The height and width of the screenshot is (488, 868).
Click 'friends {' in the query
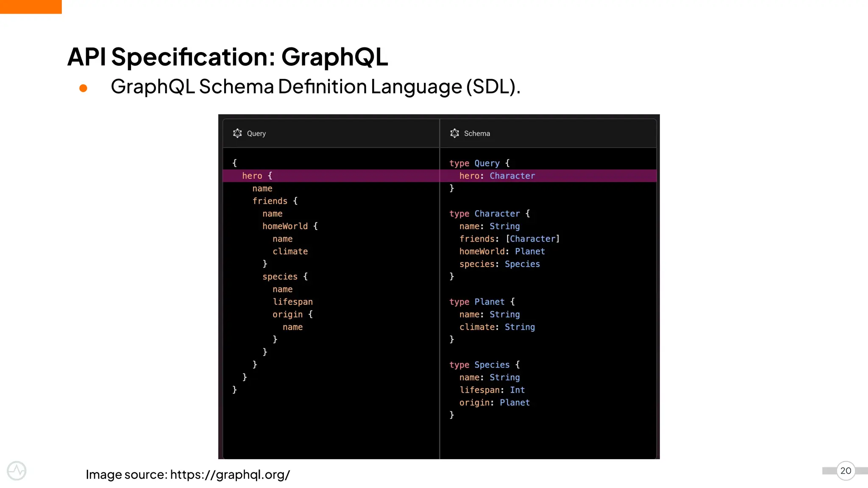275,201
